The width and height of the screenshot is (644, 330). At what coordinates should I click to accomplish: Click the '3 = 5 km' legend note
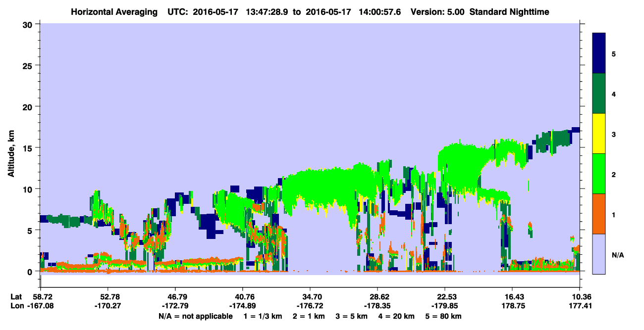tap(353, 316)
